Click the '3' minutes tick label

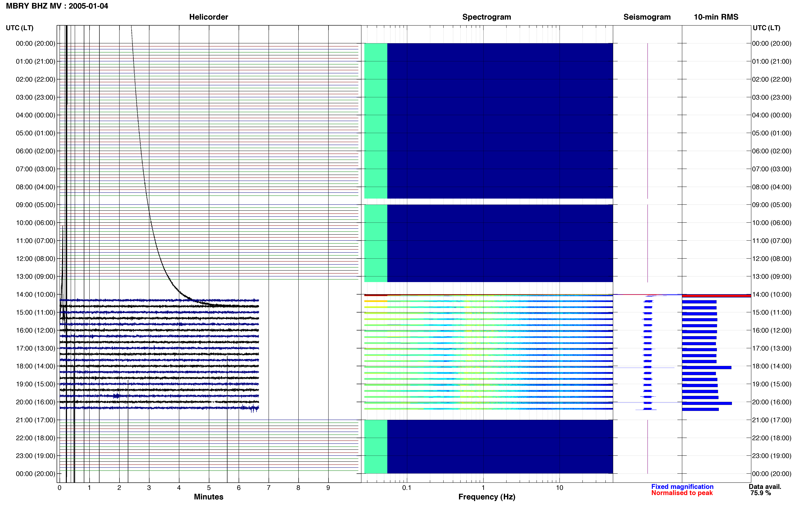point(149,487)
